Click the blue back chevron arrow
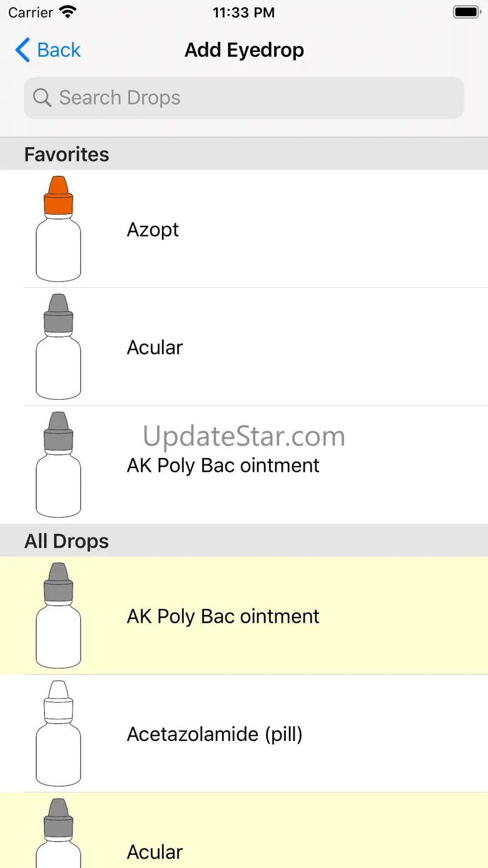488x868 pixels. (23, 50)
